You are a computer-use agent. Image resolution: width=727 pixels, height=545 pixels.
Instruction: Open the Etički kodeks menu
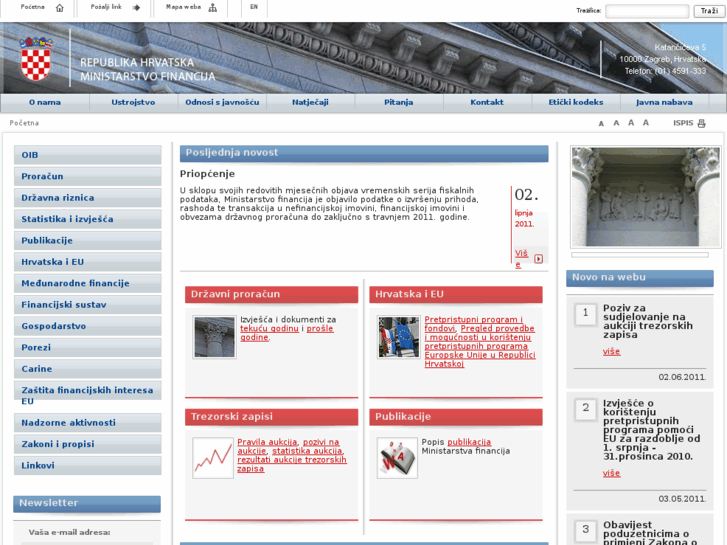click(576, 103)
